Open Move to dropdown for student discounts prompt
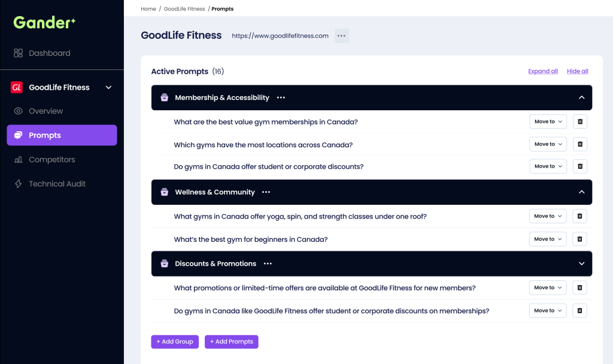Viewport: 613px width, 364px height. pos(548,166)
